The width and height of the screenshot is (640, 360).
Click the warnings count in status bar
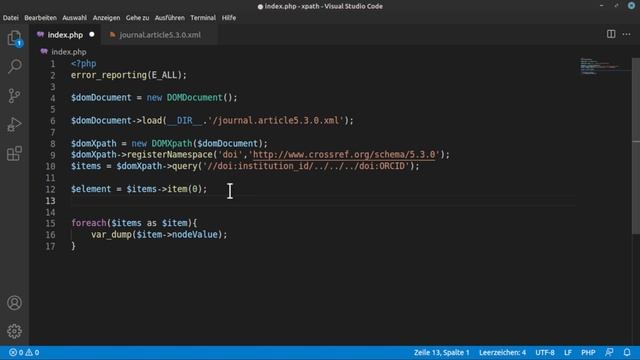(33, 352)
